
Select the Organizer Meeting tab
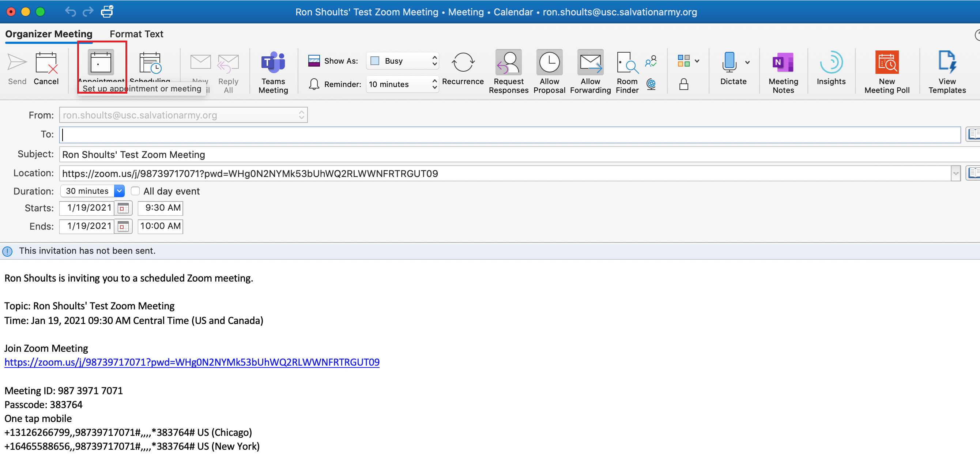pos(49,34)
